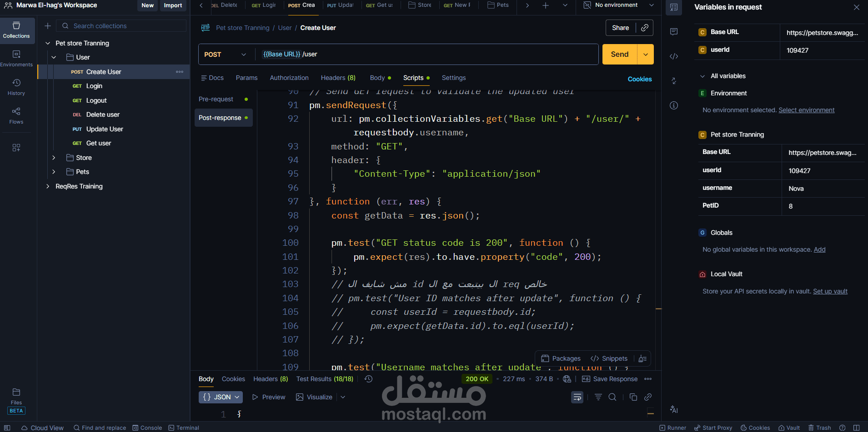Image resolution: width=868 pixels, height=432 pixels.
Task: Expand the Store folder
Action: (x=54, y=158)
